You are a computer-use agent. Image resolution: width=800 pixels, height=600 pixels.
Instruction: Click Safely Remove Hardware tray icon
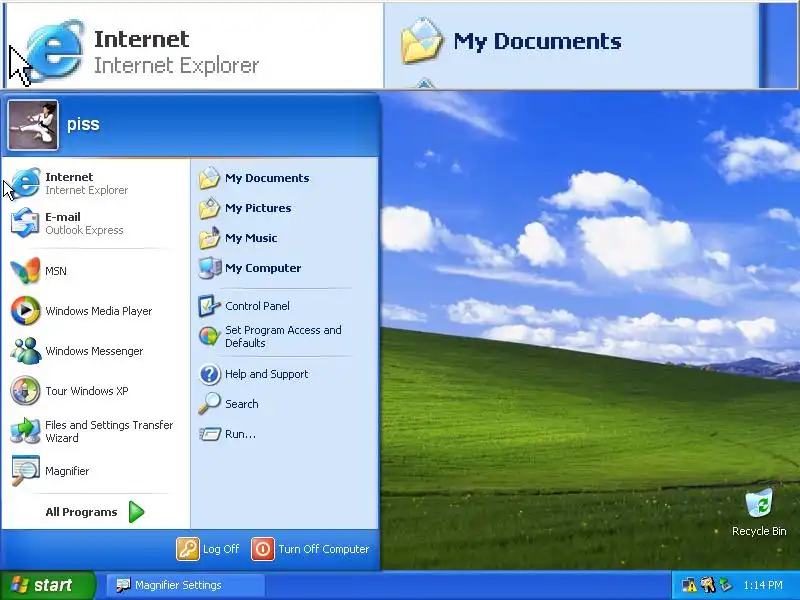726,585
